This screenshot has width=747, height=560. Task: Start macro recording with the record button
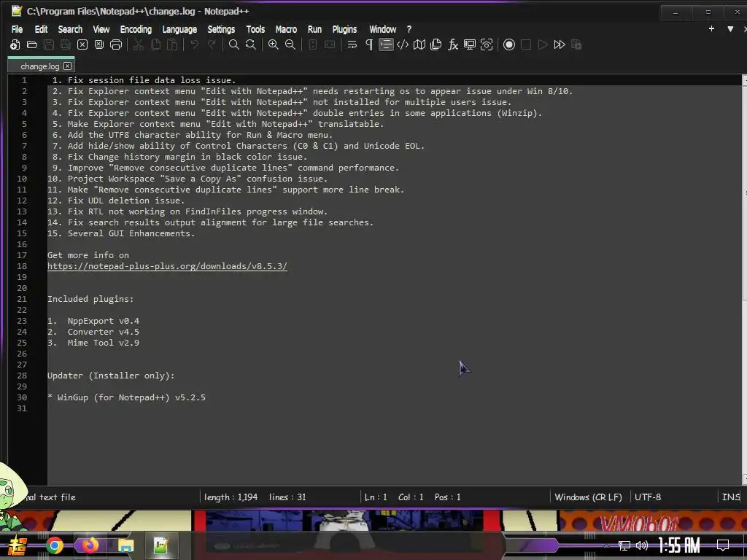point(509,44)
